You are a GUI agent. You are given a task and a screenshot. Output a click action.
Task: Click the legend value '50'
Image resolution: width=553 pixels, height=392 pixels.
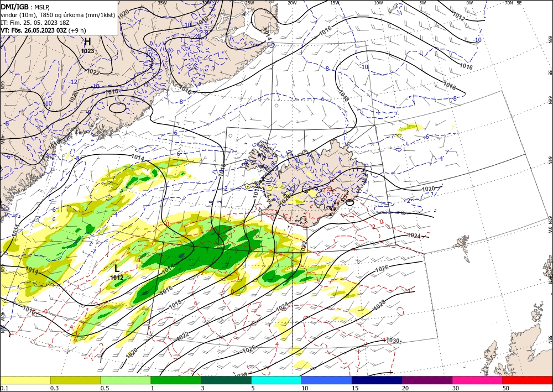[x=506, y=388]
